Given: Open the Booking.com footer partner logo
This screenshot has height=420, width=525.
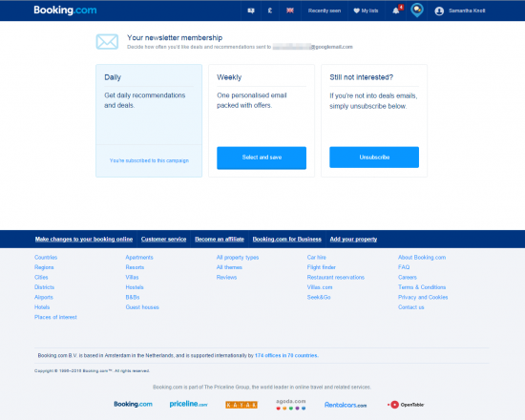Looking at the screenshot, I should (x=133, y=404).
